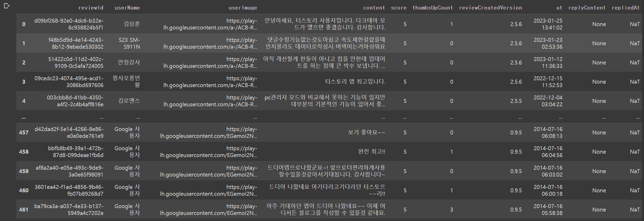This screenshot has height=221, width=644.
Task: Click the userImage URL in row 457
Action: click(209, 132)
